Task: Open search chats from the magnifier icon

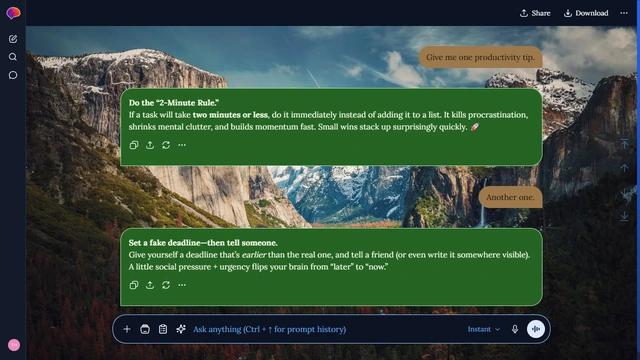Action: click(13, 57)
